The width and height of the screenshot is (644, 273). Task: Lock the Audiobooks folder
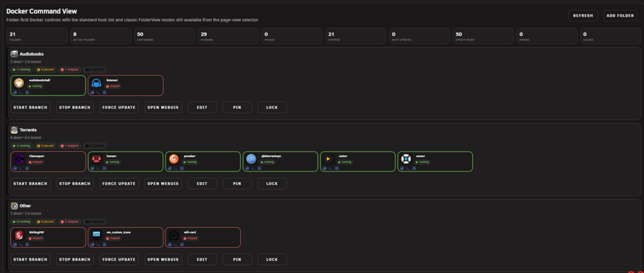coord(272,108)
